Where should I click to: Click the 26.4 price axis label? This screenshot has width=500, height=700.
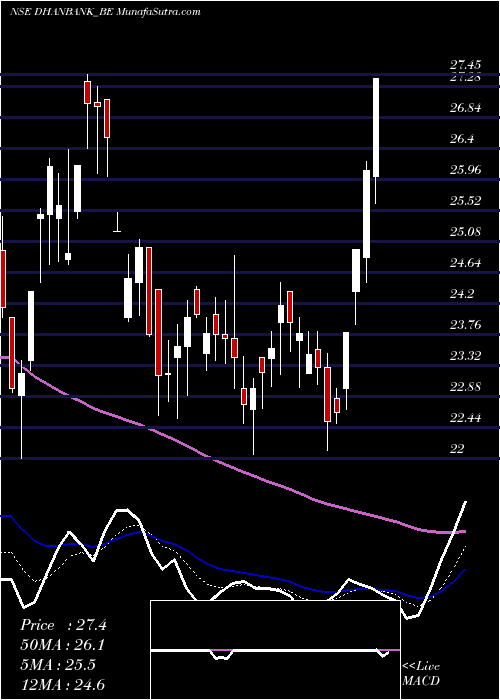click(x=461, y=139)
